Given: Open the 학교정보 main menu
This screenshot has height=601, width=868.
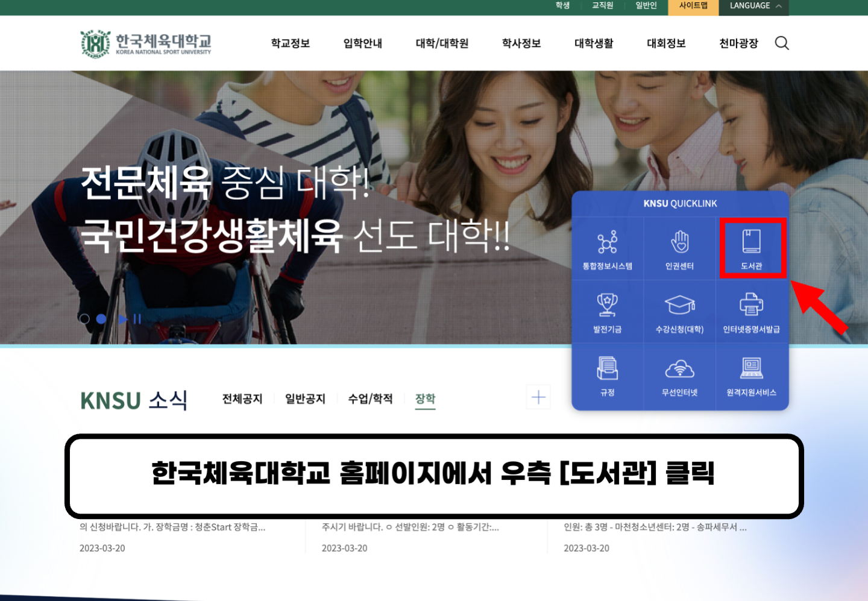Looking at the screenshot, I should (x=291, y=43).
